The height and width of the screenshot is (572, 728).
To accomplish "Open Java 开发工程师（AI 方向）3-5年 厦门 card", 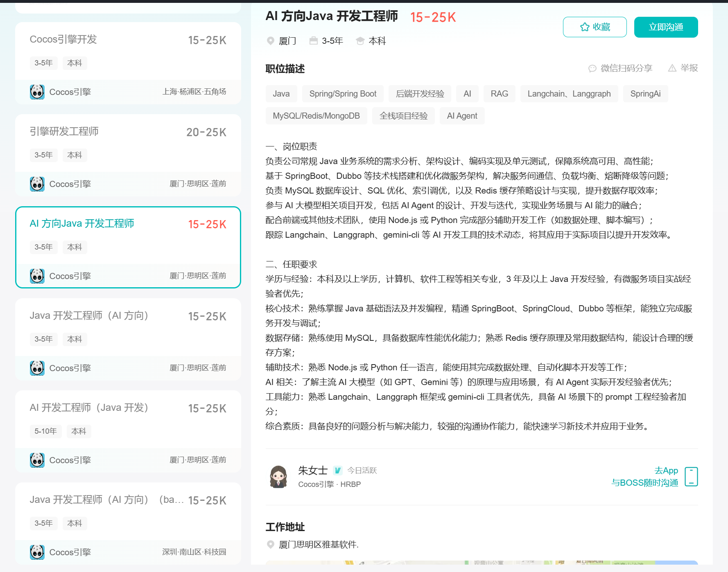I will click(128, 339).
